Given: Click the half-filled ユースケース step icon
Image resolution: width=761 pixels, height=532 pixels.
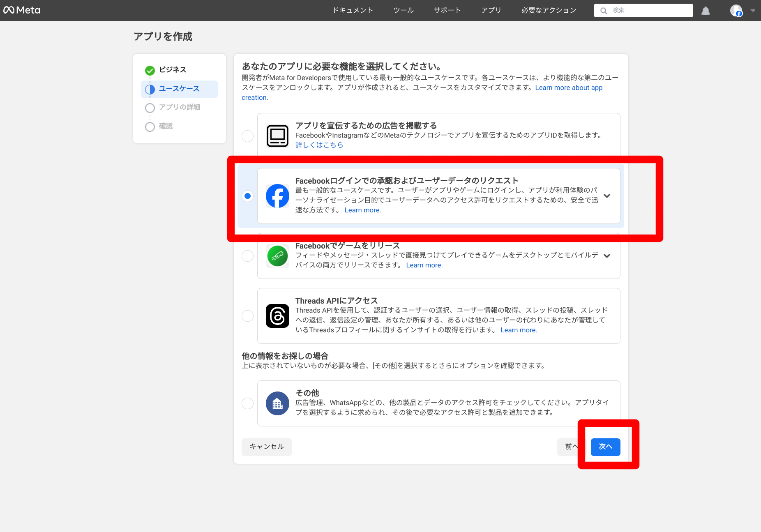Looking at the screenshot, I should pos(150,89).
